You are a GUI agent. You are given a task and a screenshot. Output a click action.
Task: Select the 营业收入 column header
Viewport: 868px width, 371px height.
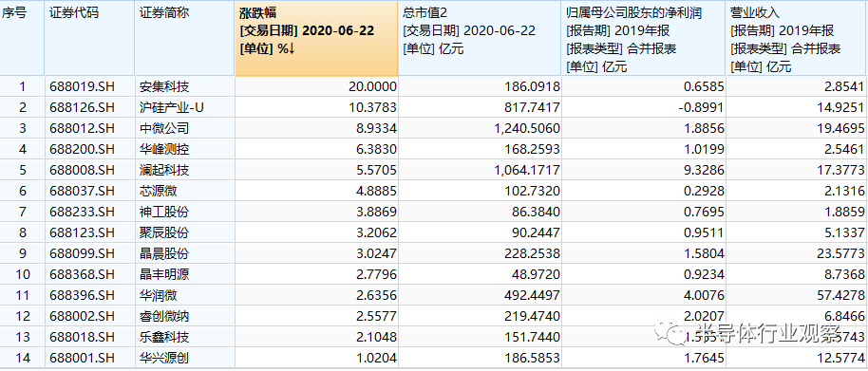tap(797, 39)
